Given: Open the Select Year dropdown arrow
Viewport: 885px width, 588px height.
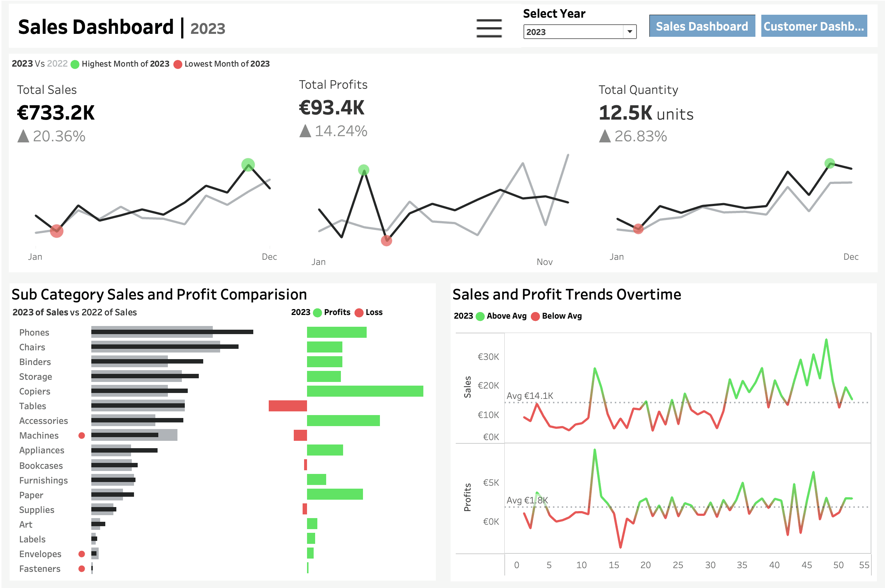Looking at the screenshot, I should 630,32.
